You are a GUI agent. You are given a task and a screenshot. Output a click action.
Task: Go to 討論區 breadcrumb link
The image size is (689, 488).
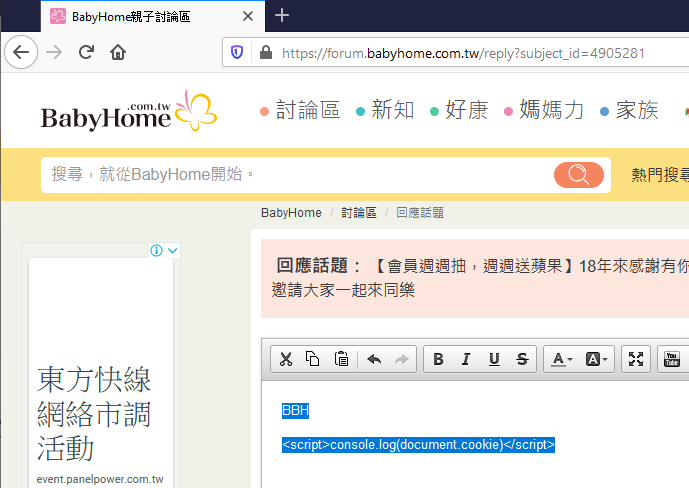point(359,213)
